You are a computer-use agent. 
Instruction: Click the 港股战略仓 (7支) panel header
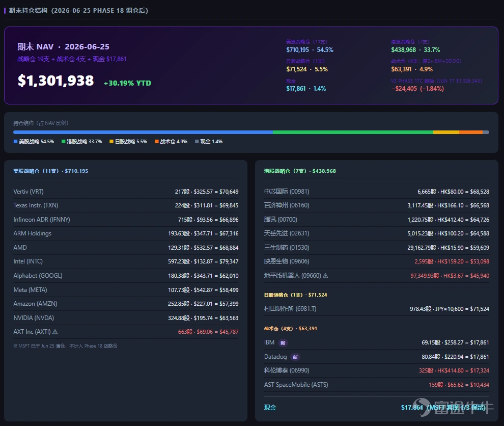click(x=300, y=171)
